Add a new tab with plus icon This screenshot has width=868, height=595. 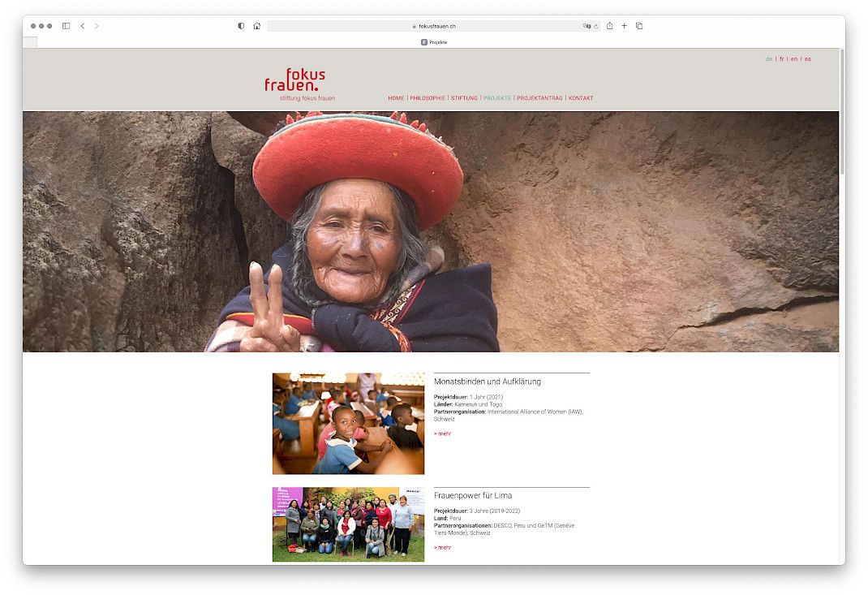point(624,26)
